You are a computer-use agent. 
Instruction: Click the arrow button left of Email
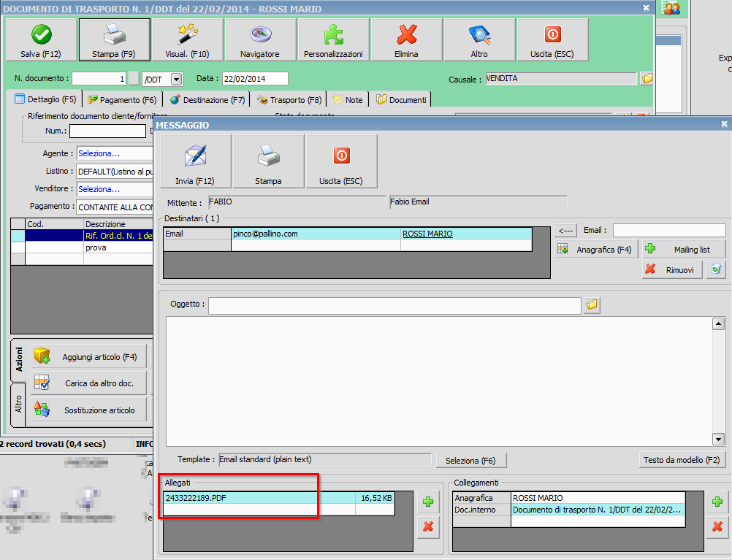pyautogui.click(x=565, y=231)
